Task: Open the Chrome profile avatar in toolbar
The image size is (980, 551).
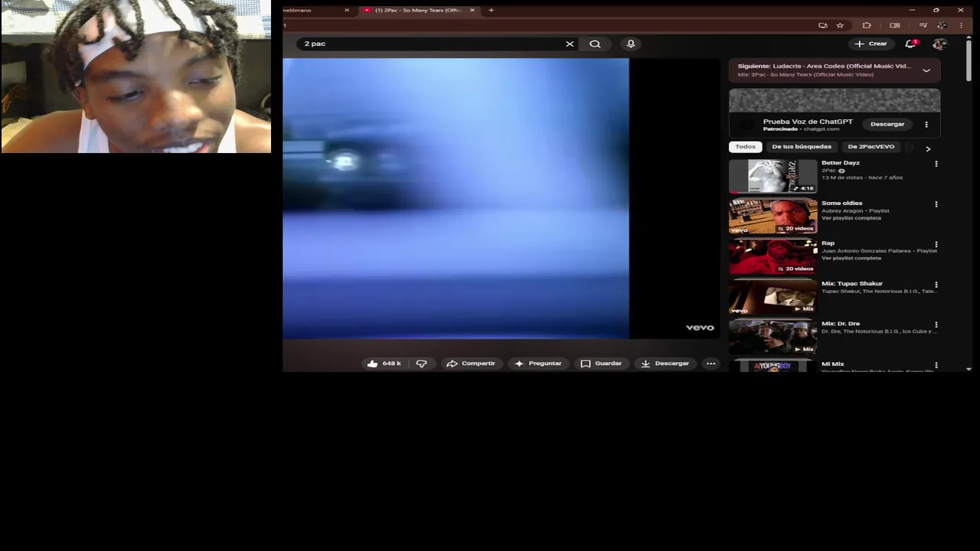Action: click(942, 25)
